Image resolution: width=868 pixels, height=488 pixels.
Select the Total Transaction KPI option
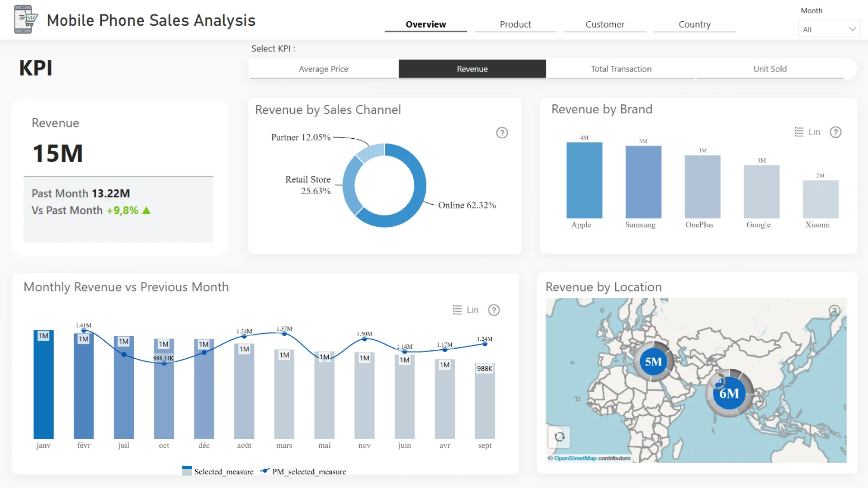click(x=621, y=69)
